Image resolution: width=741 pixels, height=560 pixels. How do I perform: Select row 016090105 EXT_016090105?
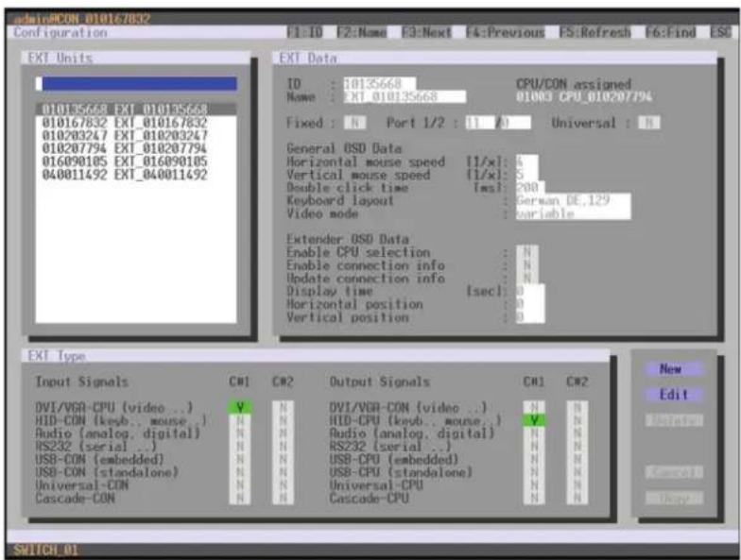click(x=136, y=161)
